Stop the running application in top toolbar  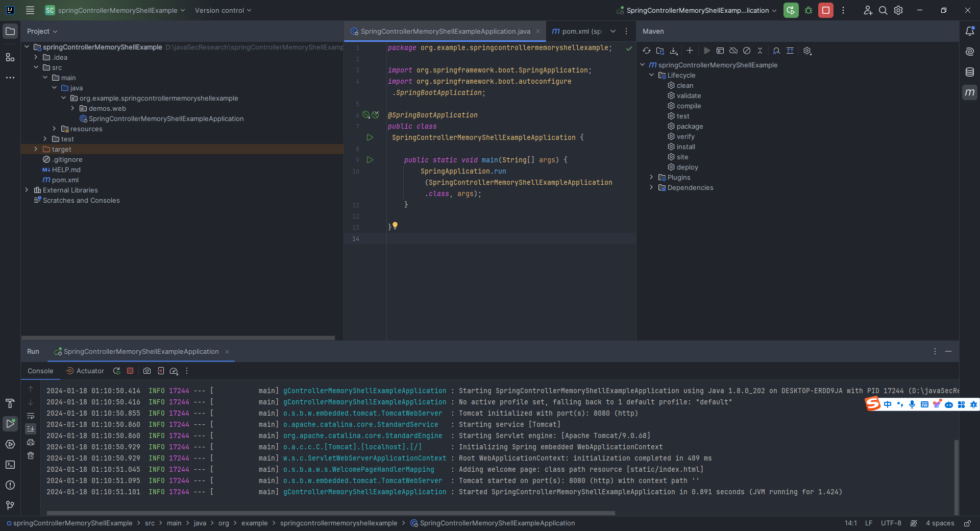pos(826,10)
